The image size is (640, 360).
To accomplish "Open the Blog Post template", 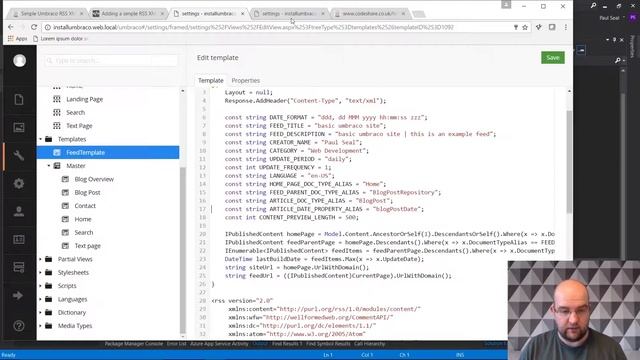I will click(x=87, y=192).
